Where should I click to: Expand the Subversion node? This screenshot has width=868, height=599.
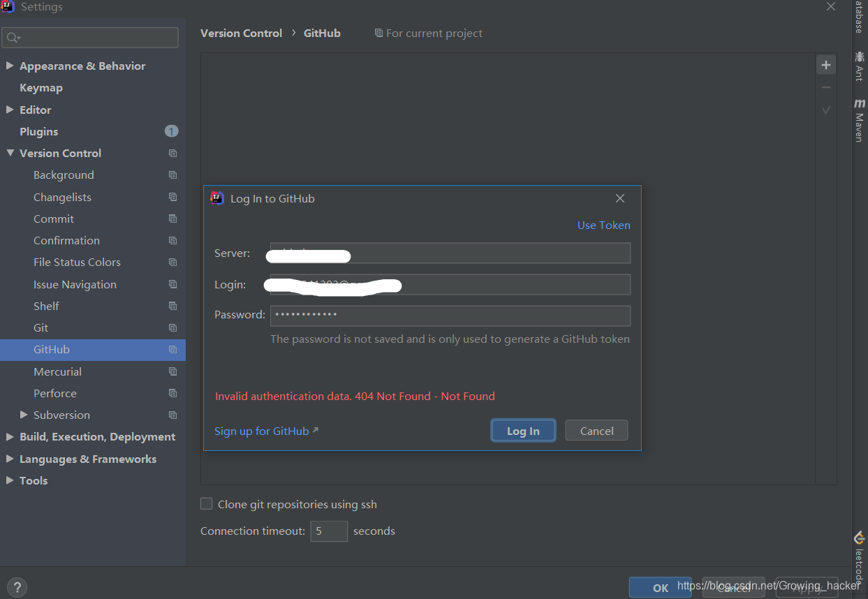coord(24,415)
